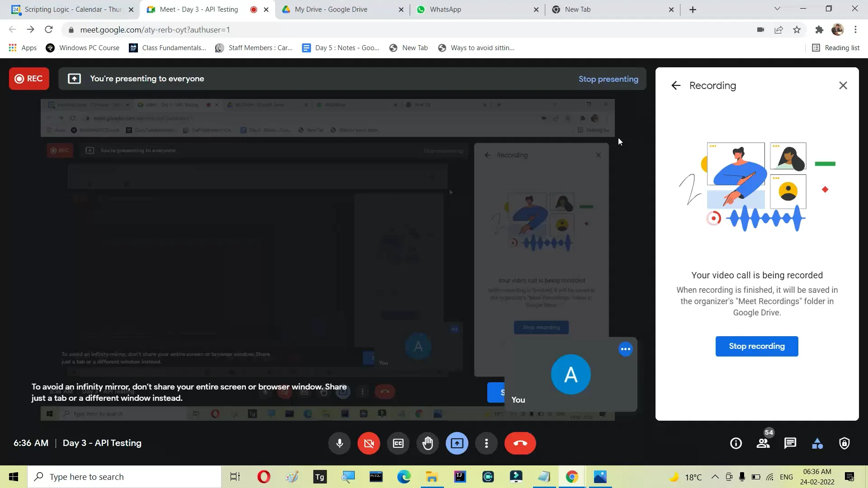
Task: Share this page icon in address bar
Action: coord(778,30)
